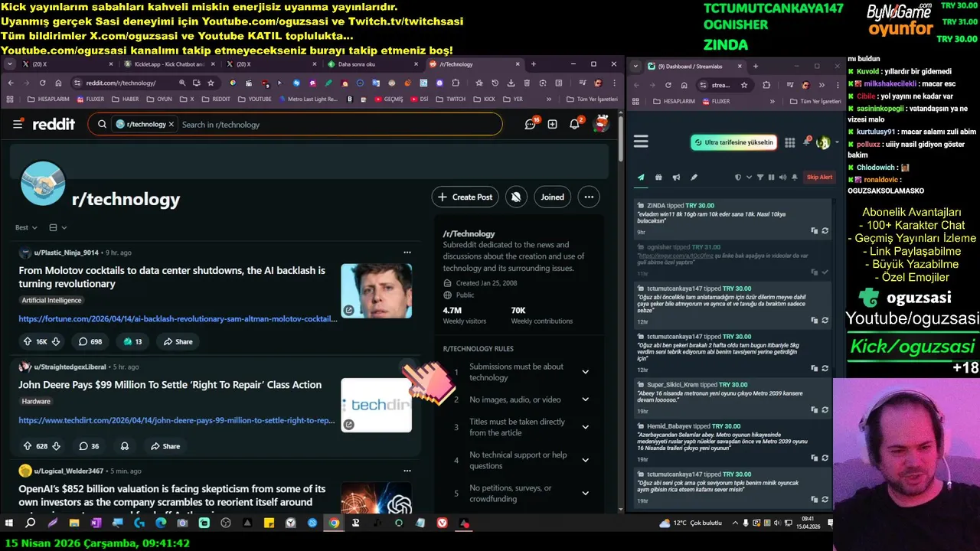Bookmark reddit page with star icon

click(x=211, y=83)
